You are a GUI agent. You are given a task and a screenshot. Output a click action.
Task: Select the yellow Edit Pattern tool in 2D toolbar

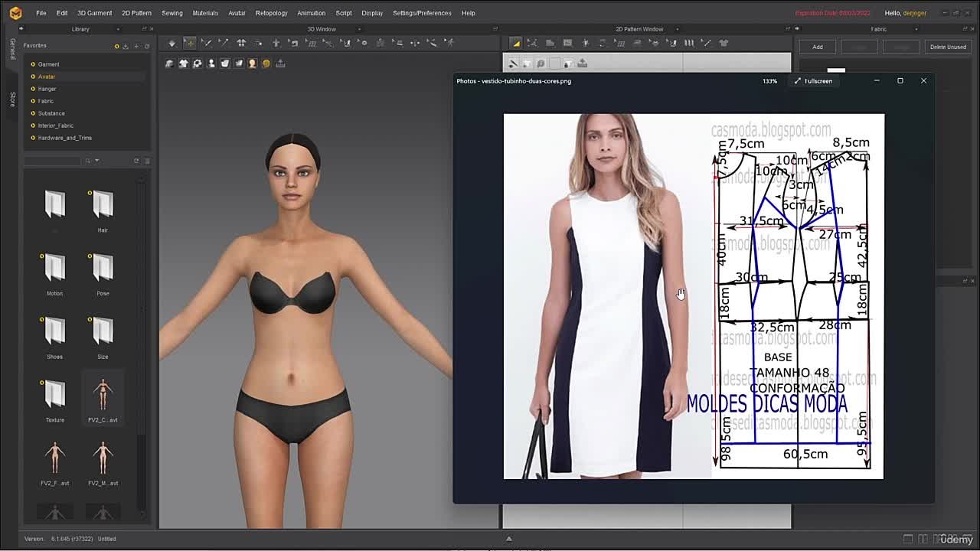tap(516, 43)
